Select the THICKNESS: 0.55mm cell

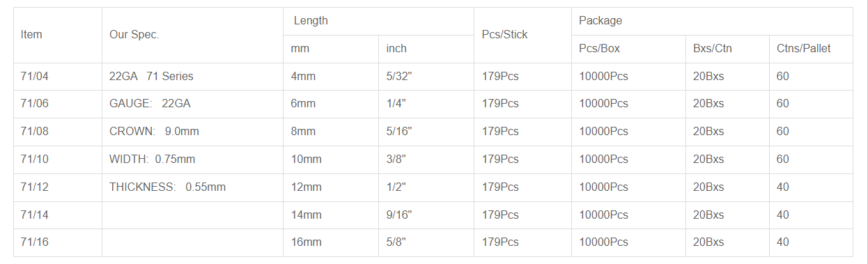[x=192, y=187]
